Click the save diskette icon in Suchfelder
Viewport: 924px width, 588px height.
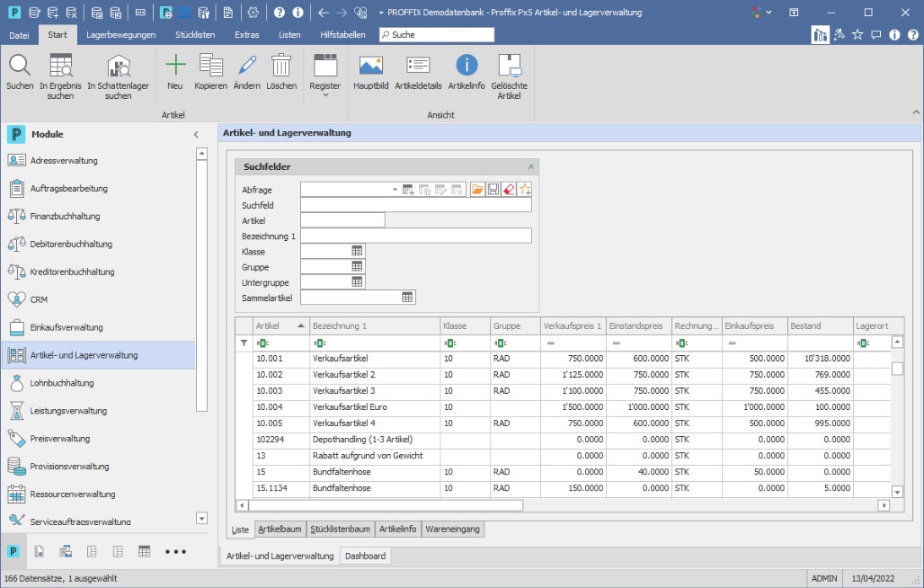coord(493,189)
